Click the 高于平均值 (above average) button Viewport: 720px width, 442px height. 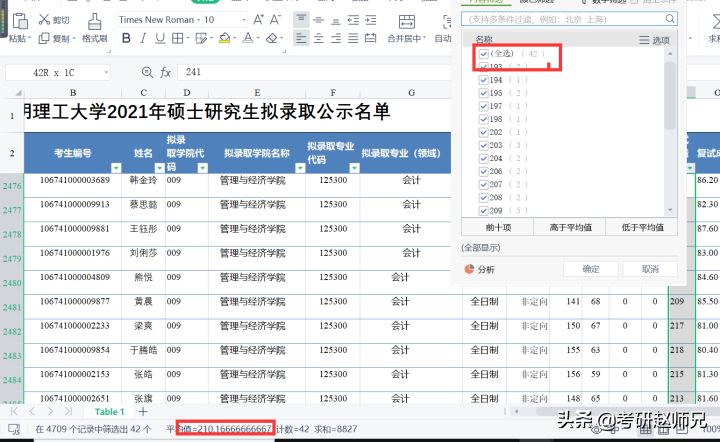pyautogui.click(x=570, y=227)
